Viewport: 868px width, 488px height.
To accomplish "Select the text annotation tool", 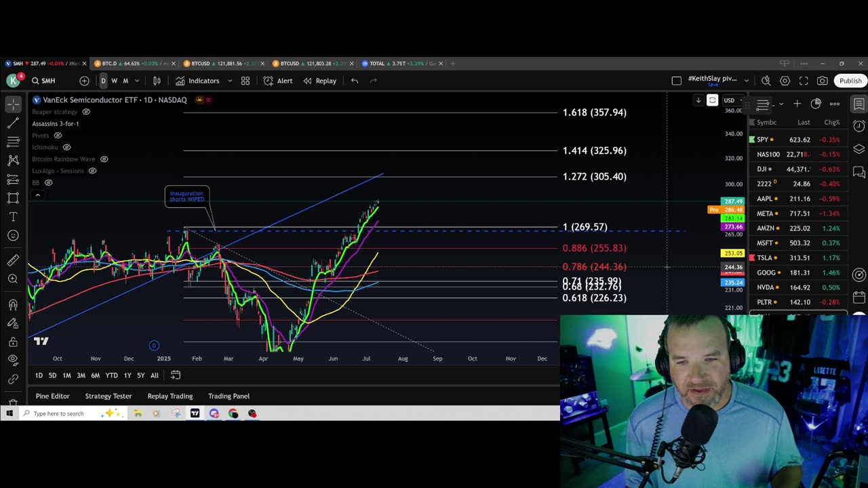I will pos(13,217).
